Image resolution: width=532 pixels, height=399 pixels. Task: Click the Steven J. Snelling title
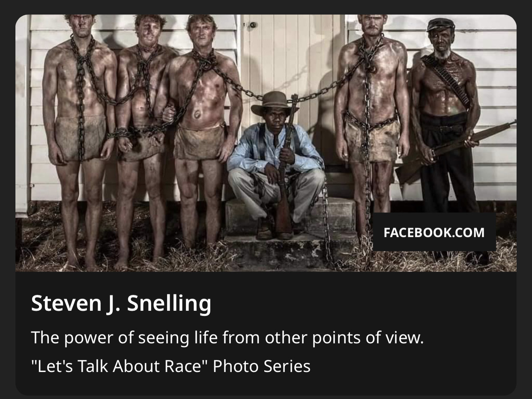click(x=121, y=303)
